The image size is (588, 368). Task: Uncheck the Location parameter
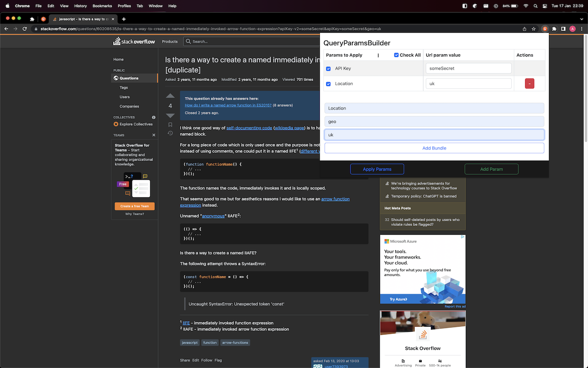[x=328, y=83]
